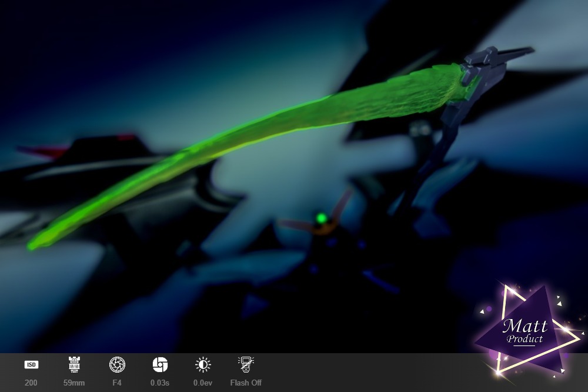The height and width of the screenshot is (392, 588).
Task: Click the crossed-out flash icon
Action: click(x=246, y=365)
